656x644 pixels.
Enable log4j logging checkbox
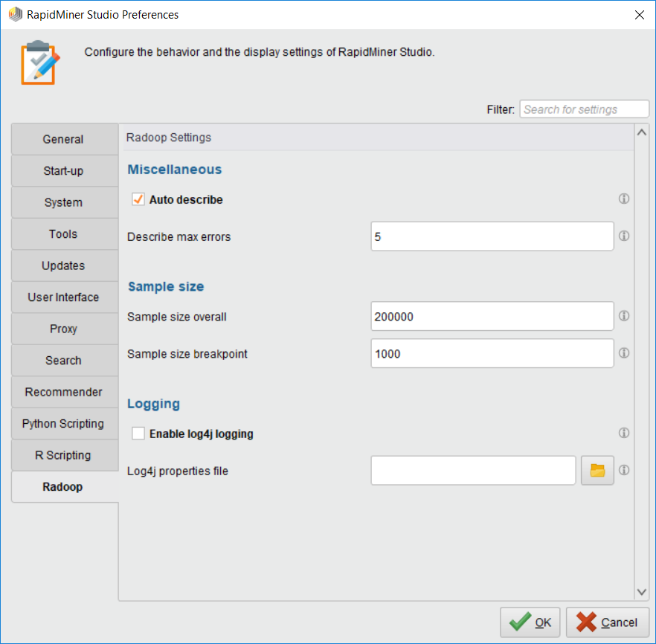tap(138, 434)
